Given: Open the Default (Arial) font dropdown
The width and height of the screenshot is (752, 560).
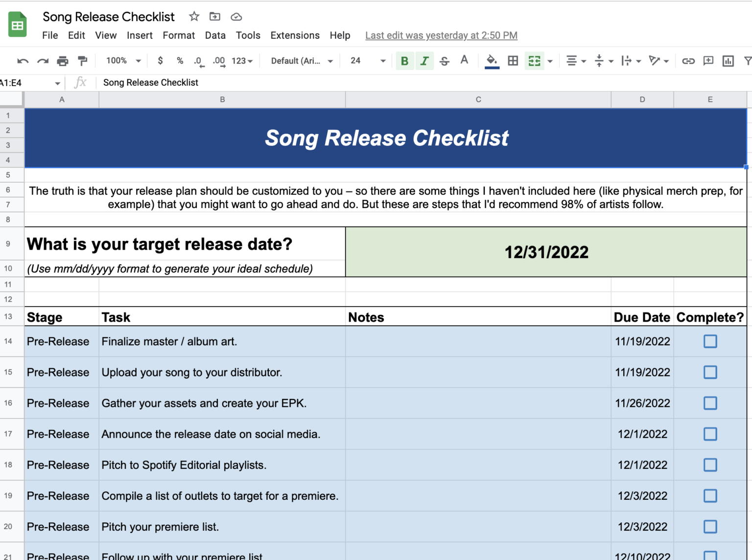Looking at the screenshot, I should coord(302,61).
